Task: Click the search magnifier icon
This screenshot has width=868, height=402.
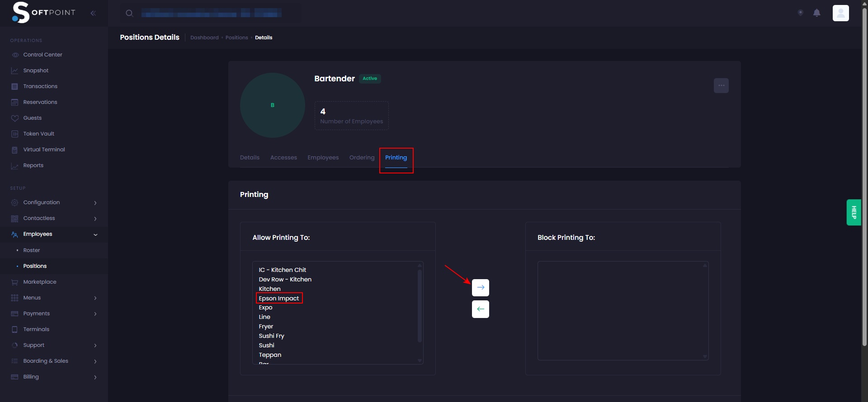Action: pos(129,13)
